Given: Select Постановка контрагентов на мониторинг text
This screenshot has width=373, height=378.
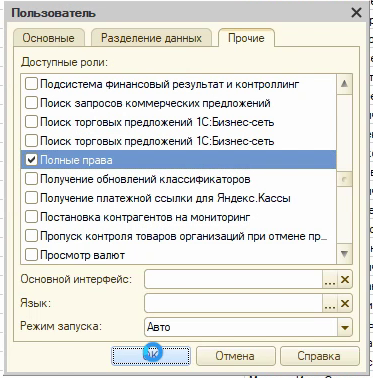Looking at the screenshot, I should (145, 217).
